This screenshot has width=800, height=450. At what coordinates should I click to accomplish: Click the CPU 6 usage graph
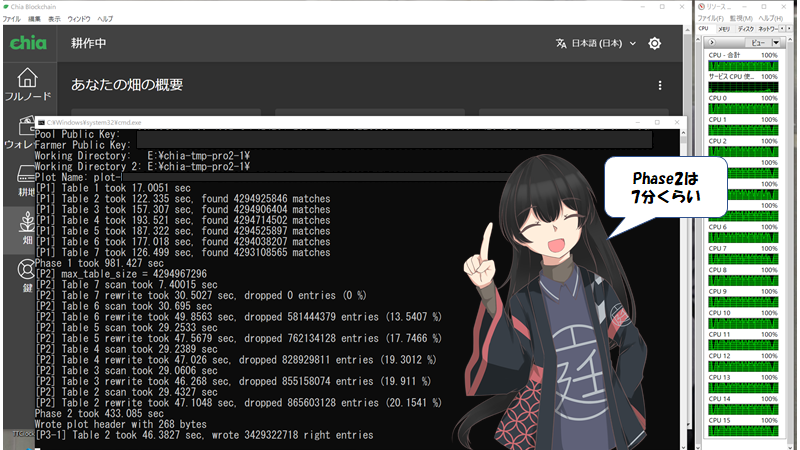(743, 238)
